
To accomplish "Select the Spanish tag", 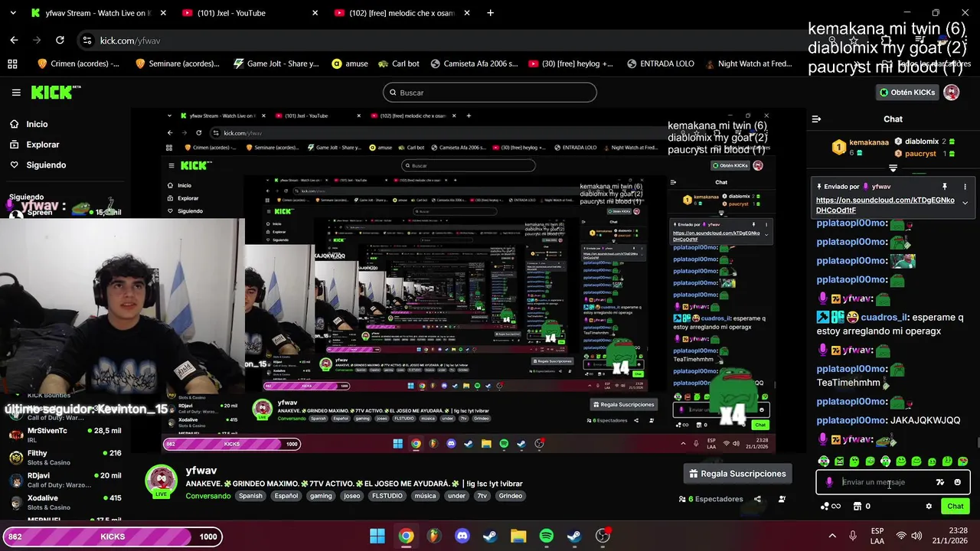I will pos(250,496).
